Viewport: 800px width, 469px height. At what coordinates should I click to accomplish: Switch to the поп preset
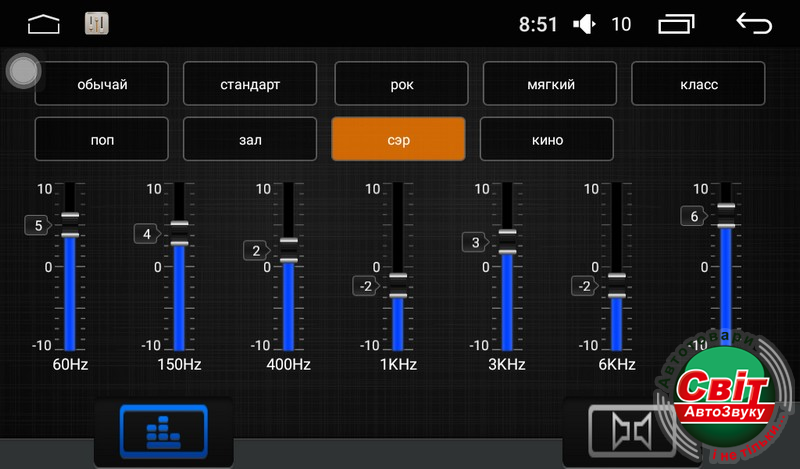(x=102, y=139)
